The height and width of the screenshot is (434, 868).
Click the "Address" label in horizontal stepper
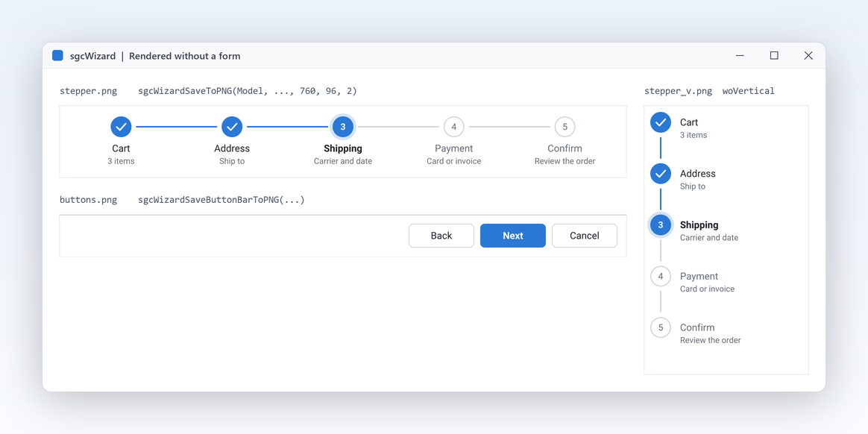(x=232, y=148)
